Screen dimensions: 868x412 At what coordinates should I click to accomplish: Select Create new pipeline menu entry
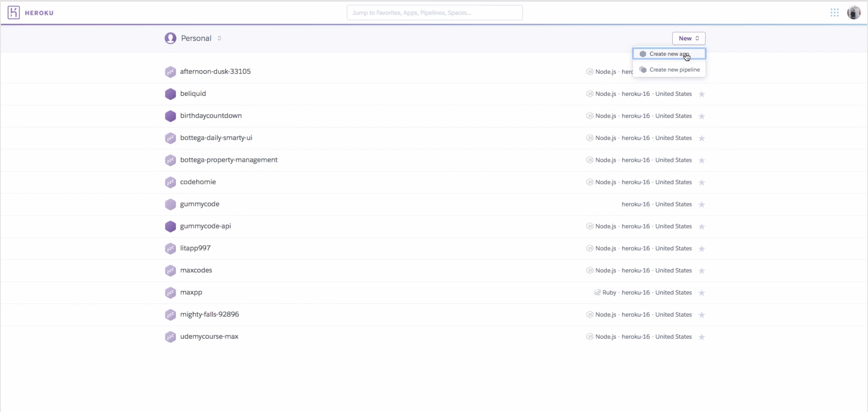click(669, 69)
